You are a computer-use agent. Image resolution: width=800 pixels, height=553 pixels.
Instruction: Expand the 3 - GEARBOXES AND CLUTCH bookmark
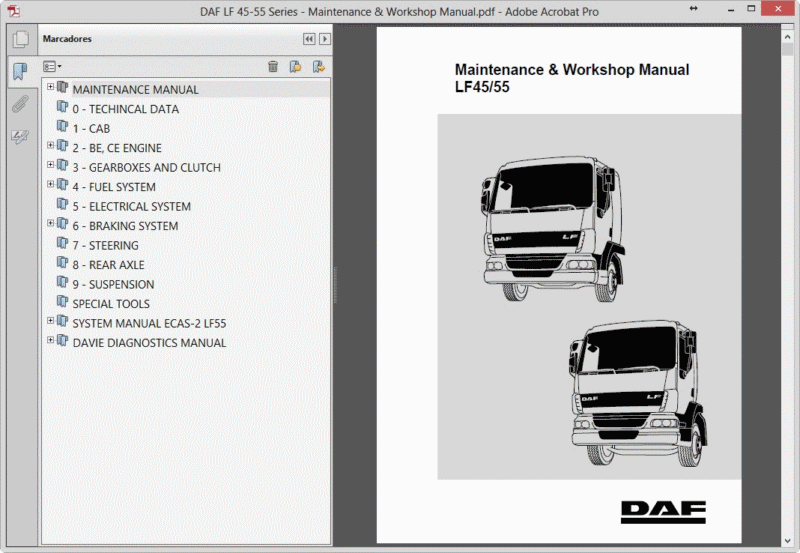[51, 165]
